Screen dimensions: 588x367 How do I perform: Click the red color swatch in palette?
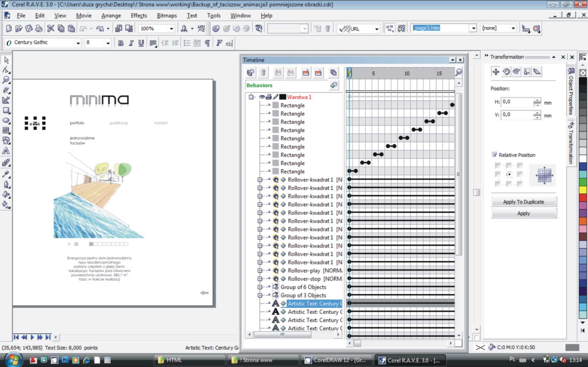coord(583,198)
